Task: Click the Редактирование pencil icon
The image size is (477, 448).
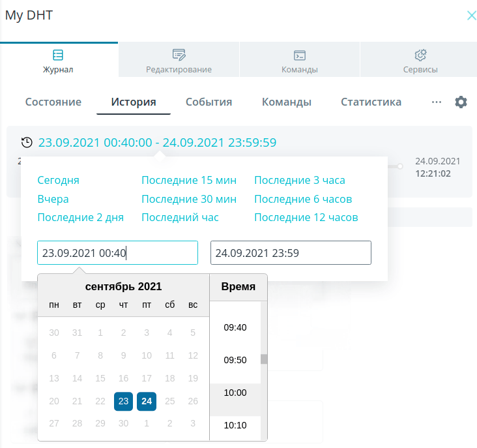Action: pos(179,55)
